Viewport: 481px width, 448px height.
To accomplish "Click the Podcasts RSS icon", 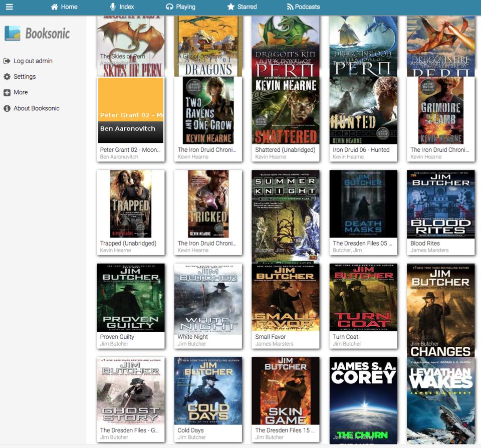I will click(290, 7).
